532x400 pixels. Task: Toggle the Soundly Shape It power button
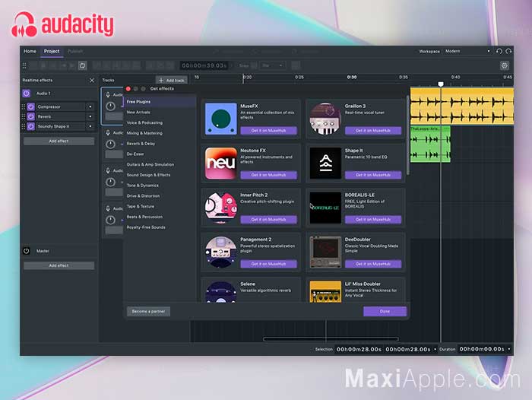[x=31, y=126]
